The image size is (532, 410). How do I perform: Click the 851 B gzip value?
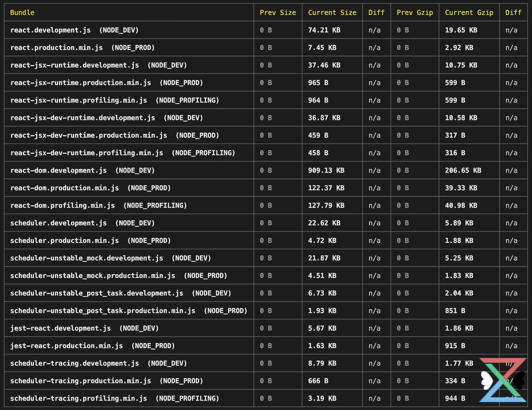pyautogui.click(x=455, y=311)
